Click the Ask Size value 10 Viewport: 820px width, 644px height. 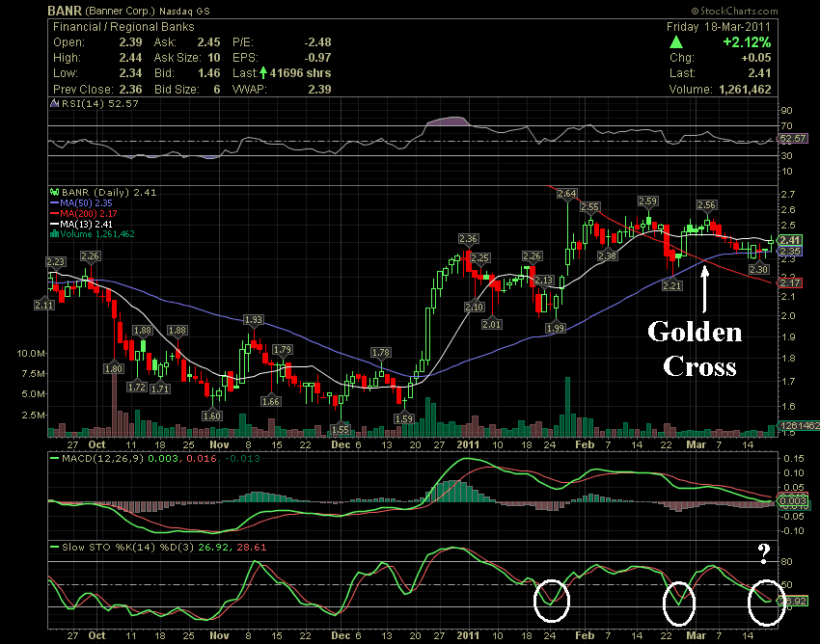tap(214, 58)
